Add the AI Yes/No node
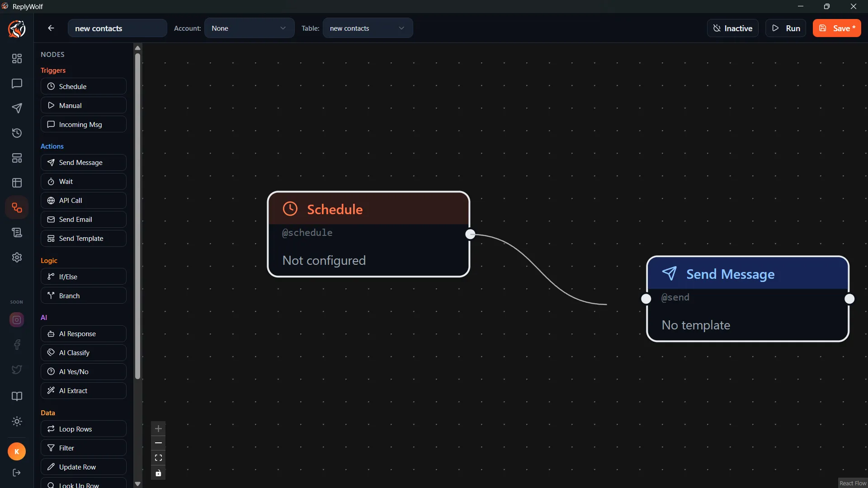This screenshot has height=488, width=868. pyautogui.click(x=84, y=371)
